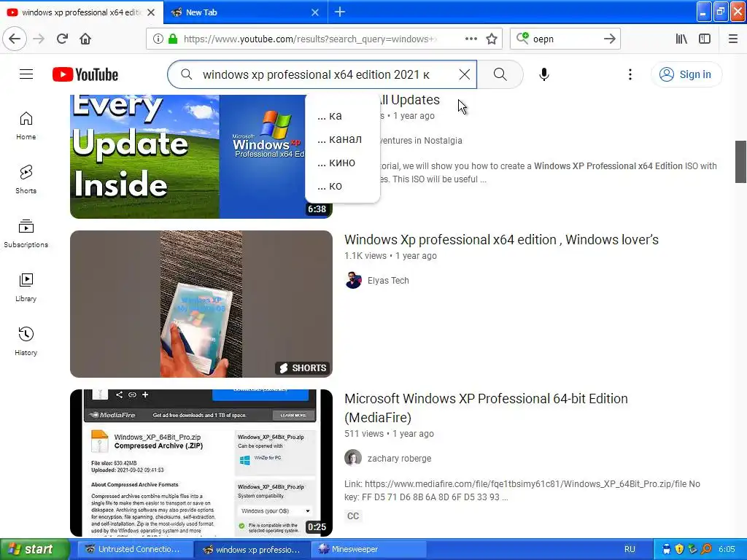Click the green padlock security icon

coord(173,39)
